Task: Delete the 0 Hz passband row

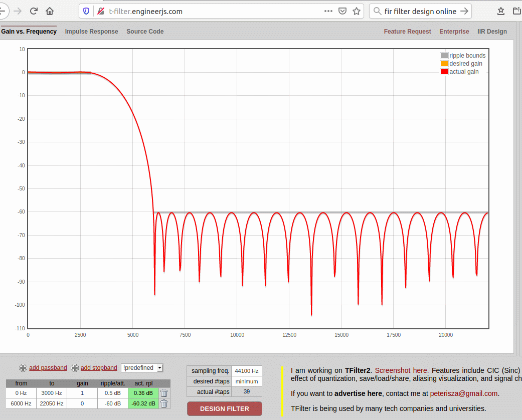Action: click(164, 393)
